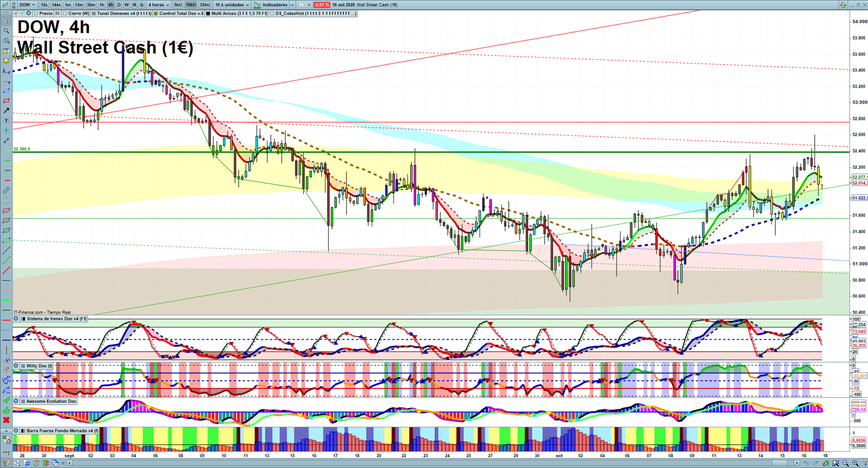Screen dimensions: 868x468
Task: Click the green plus icon beside Precio
Action: pyautogui.click(x=22, y=13)
